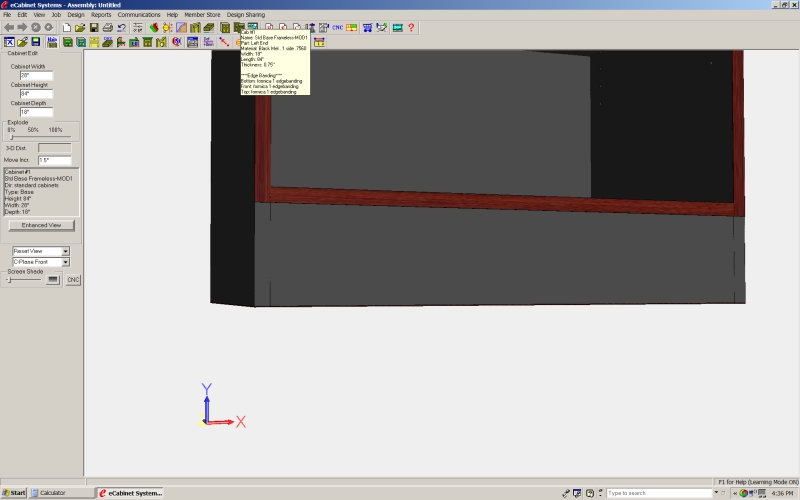Open a file using the folder icon
The height and width of the screenshot is (500, 800).
click(80, 28)
